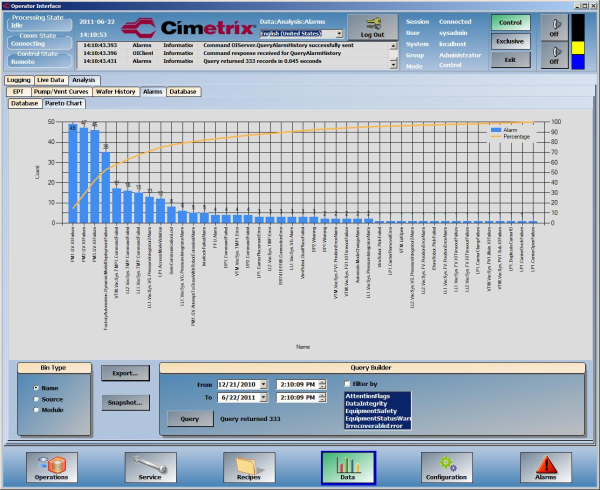Switch to the Database sub-tab under Alarms
The image size is (600, 490).
pyautogui.click(x=24, y=103)
